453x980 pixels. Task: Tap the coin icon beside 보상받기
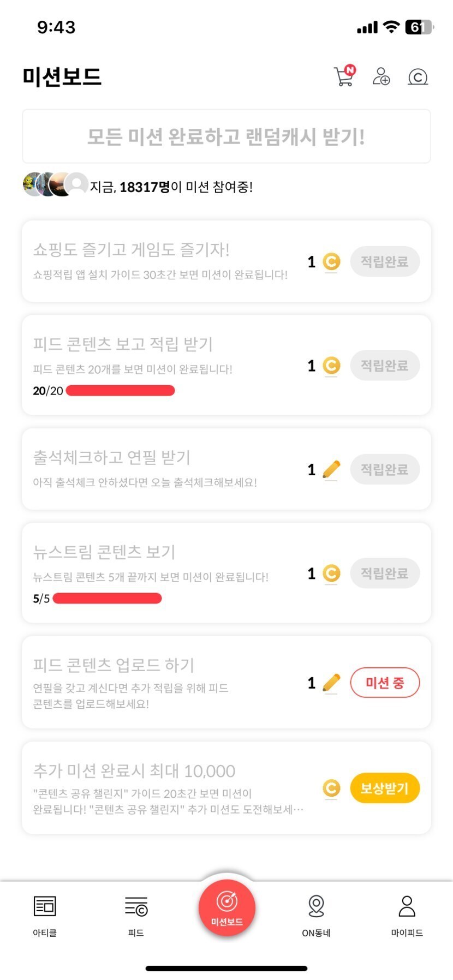coord(331,788)
